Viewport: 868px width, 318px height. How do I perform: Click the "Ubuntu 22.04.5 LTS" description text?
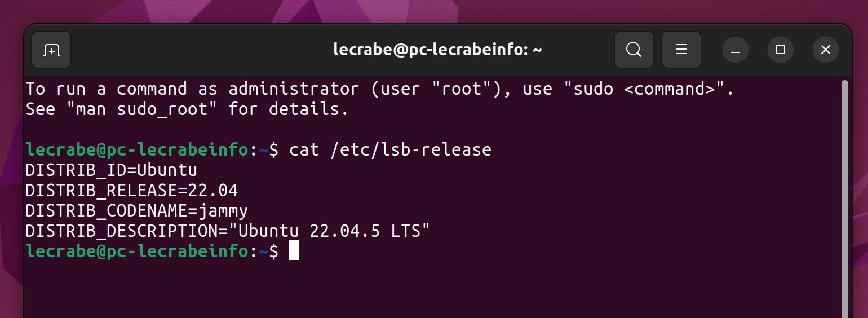(334, 231)
